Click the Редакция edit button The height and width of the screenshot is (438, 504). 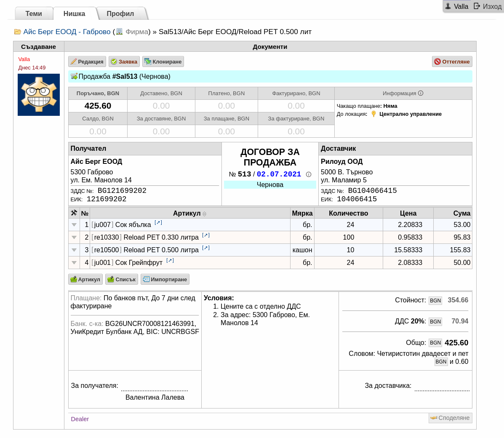(x=87, y=61)
